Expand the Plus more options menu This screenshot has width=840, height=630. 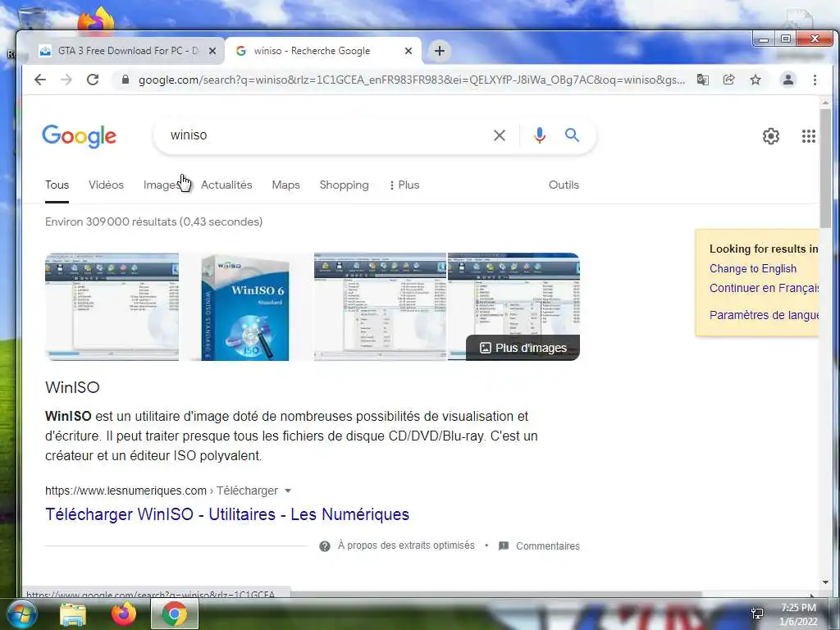click(404, 185)
